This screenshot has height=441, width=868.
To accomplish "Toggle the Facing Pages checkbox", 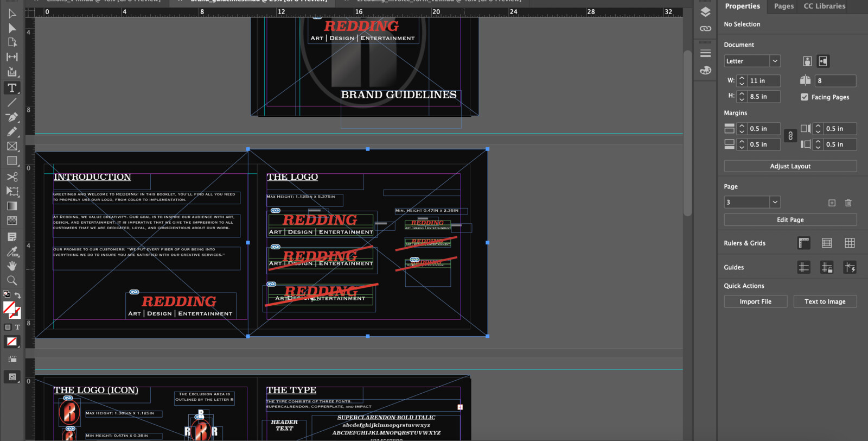I will tap(805, 97).
